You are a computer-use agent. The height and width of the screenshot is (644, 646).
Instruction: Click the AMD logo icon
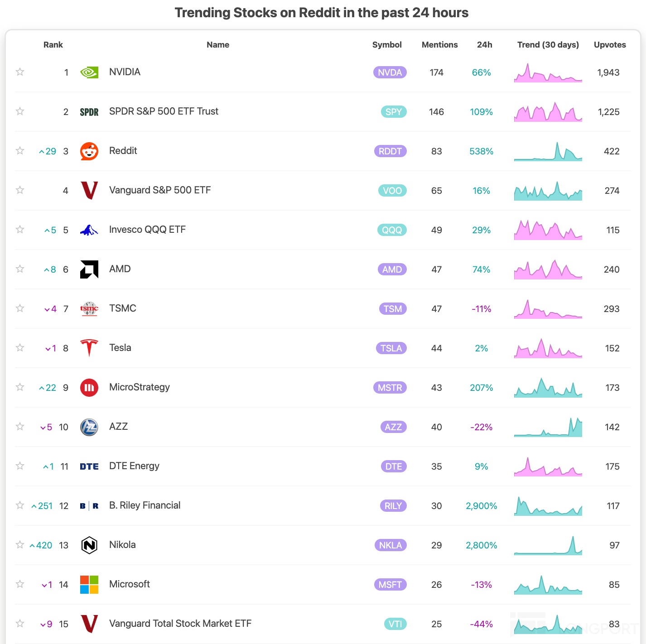[89, 269]
